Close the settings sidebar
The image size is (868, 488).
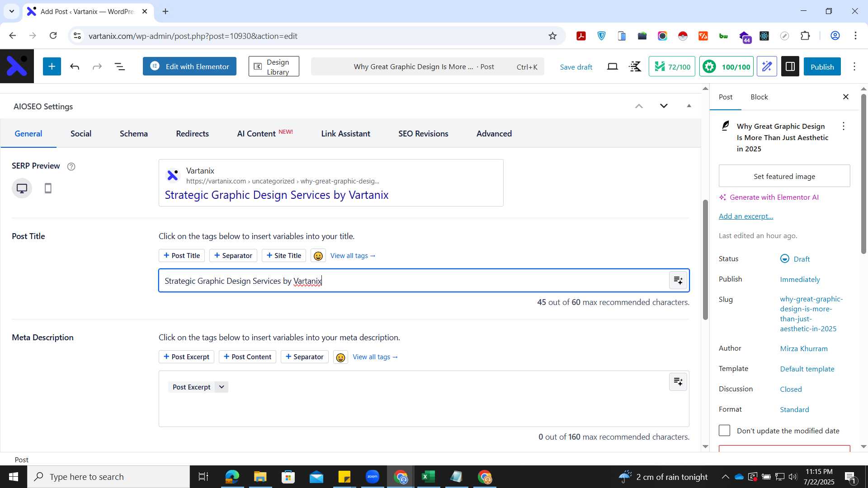[846, 97]
